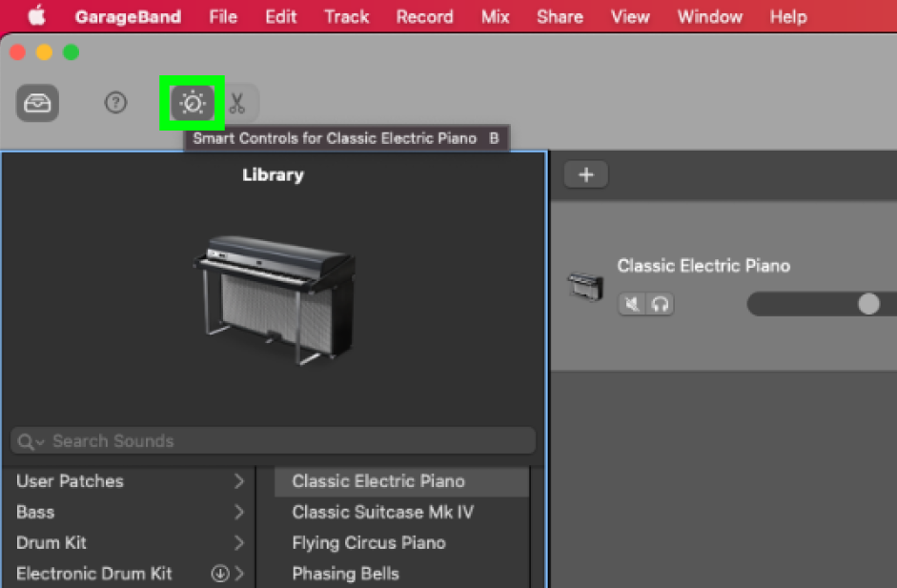Open Quick Help question mark button
This screenshot has width=897, height=588.
tap(115, 103)
